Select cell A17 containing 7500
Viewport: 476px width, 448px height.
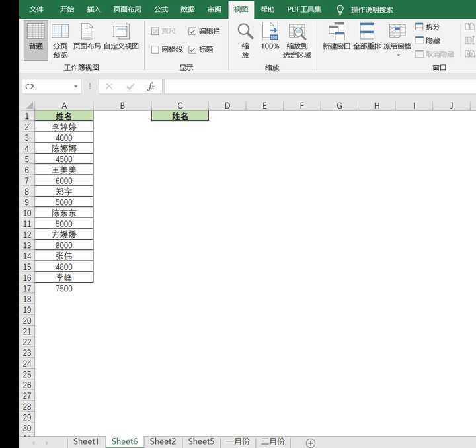[64, 289]
